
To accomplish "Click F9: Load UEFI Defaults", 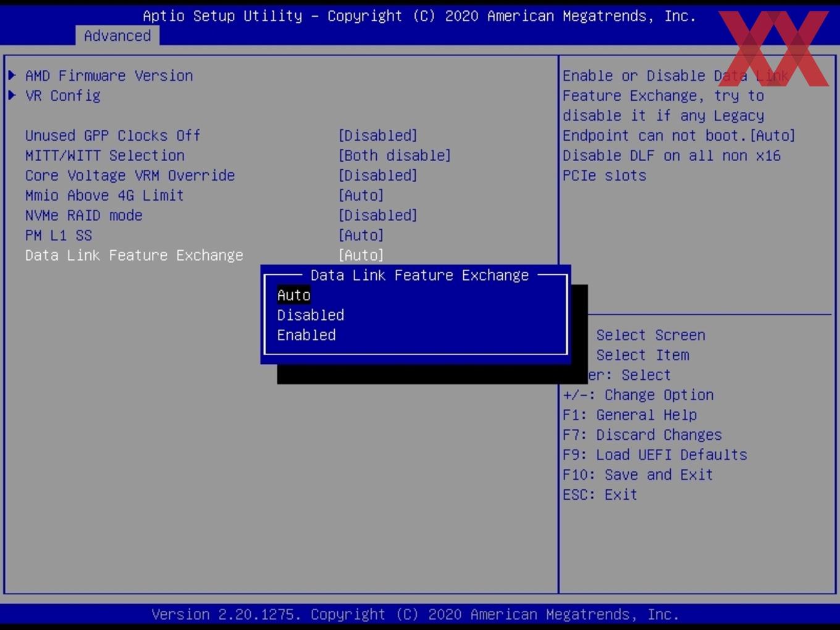I will pyautogui.click(x=655, y=455).
